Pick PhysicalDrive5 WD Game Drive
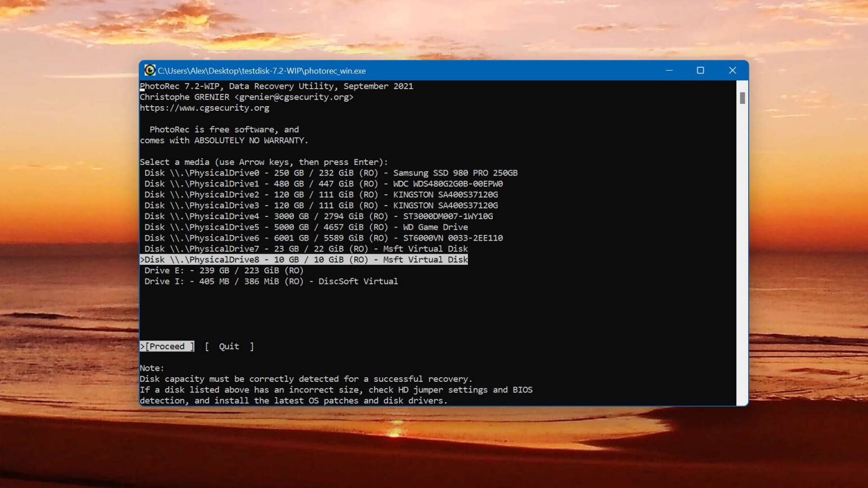This screenshot has width=868, height=488. pyautogui.click(x=306, y=227)
